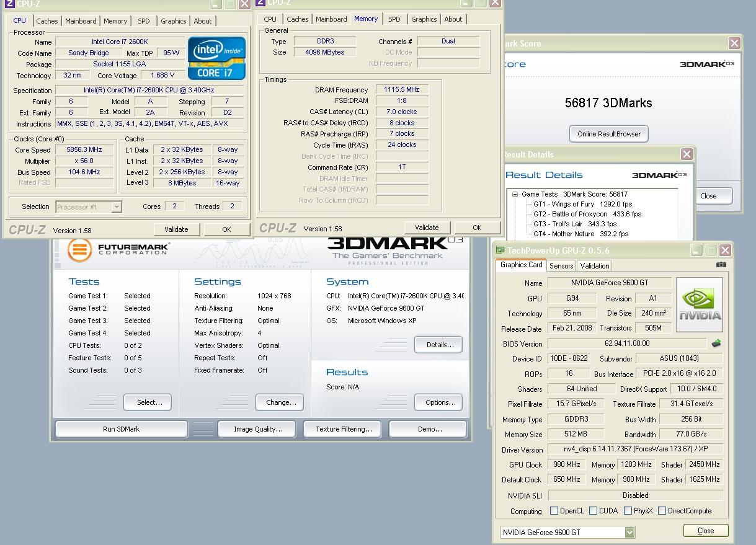The height and width of the screenshot is (545, 756).
Task: Click the Intel Core i7 logo in CPU-Z
Action: [x=216, y=58]
